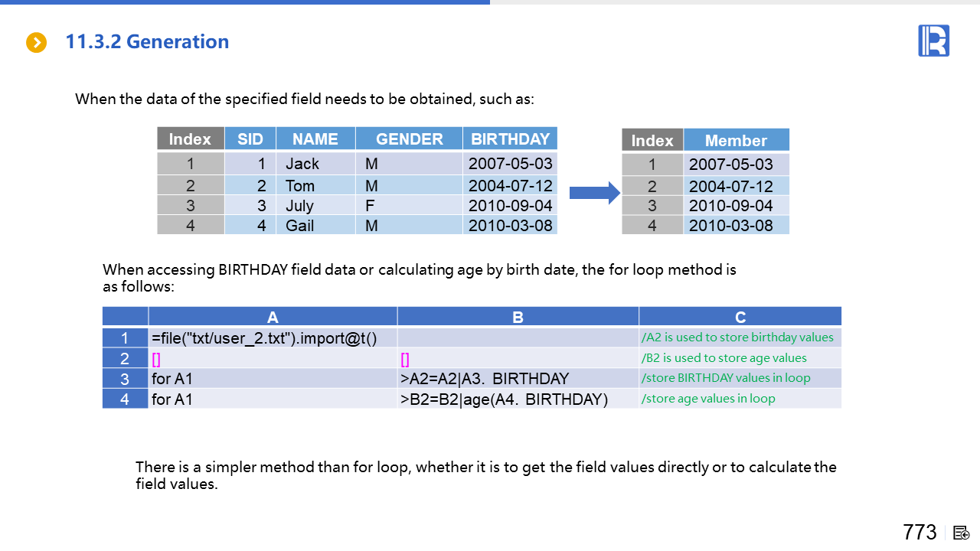Select the file import formula in cell A1
This screenshot has height=551, width=980.
pos(264,337)
